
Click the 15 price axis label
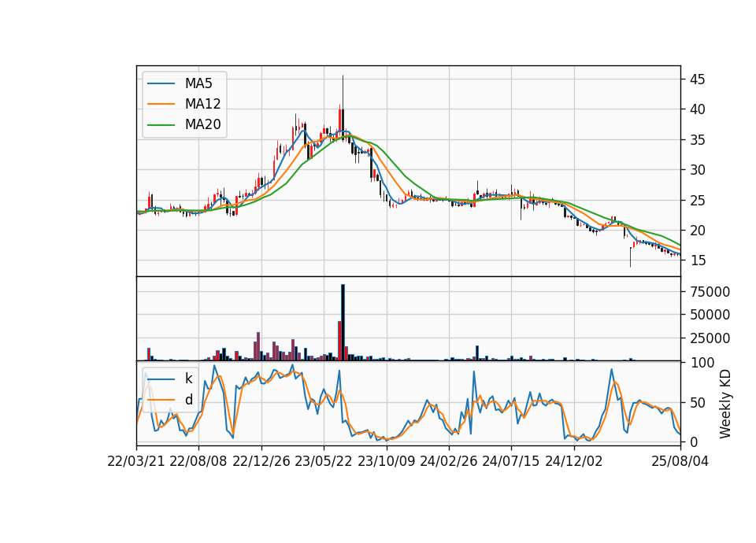click(x=697, y=260)
